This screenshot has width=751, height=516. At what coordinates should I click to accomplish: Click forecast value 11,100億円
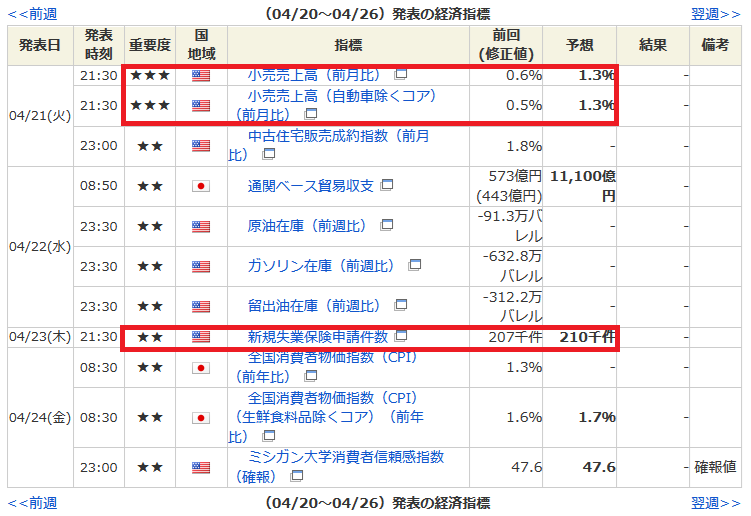[582, 186]
